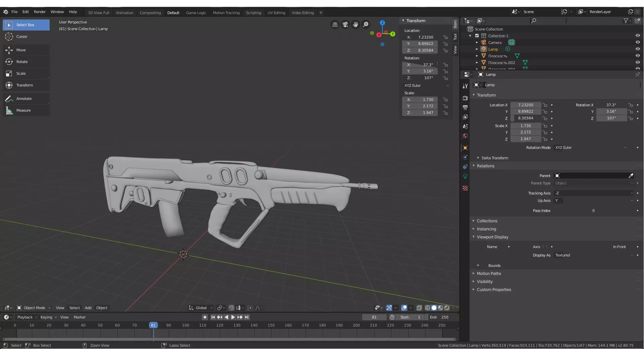Open the Texture properties tab
This screenshot has width=644, height=349.
coord(465,188)
